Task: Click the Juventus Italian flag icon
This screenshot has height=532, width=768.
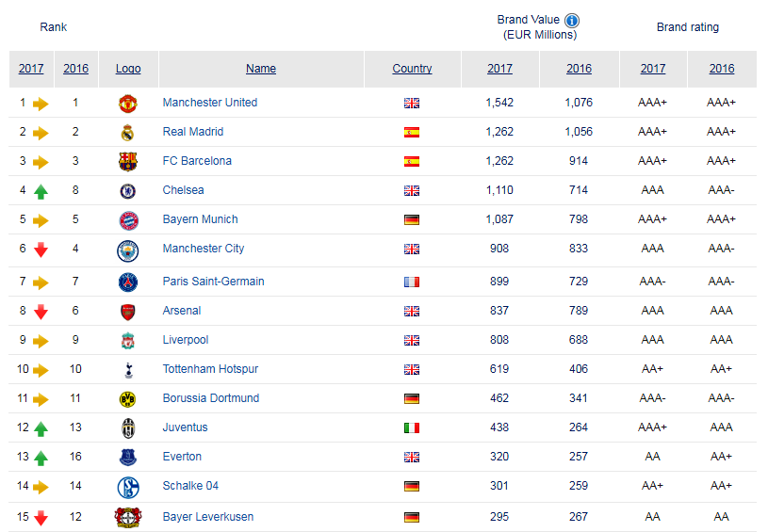Action: point(412,428)
